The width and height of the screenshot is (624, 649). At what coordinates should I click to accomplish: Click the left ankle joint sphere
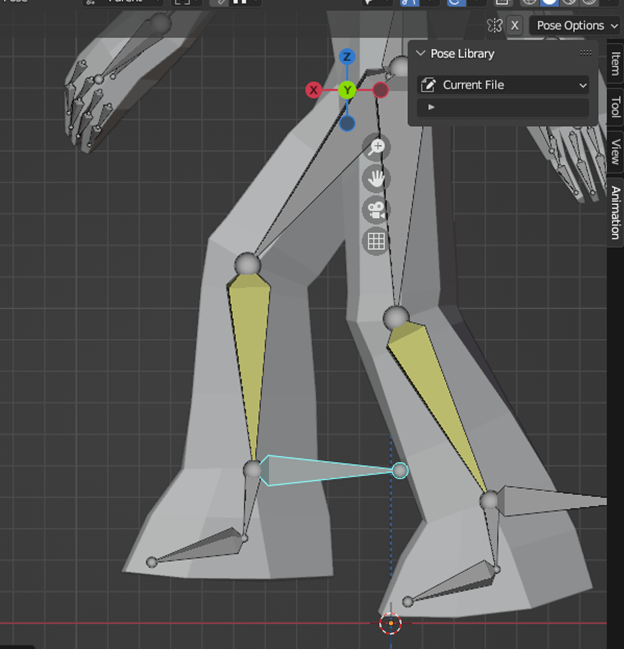252,470
